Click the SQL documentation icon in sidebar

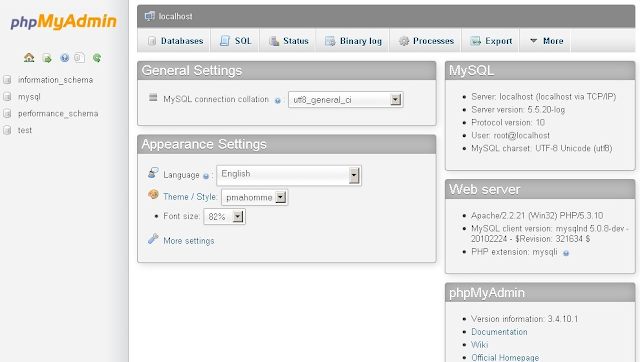click(80, 58)
